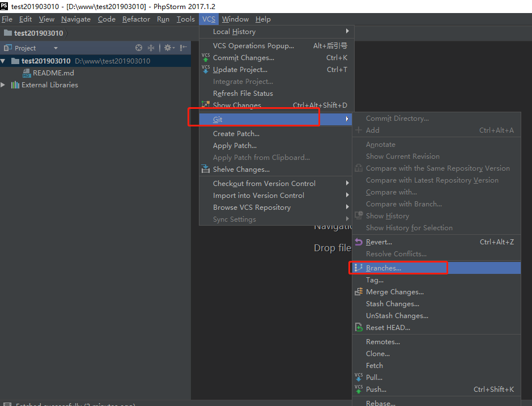Open the Help menu
Image resolution: width=532 pixels, height=406 pixels.
tap(263, 19)
